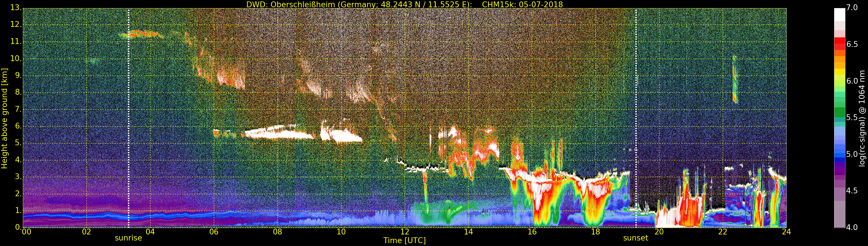
Task: Click the red band of the colorbar
Action: tap(839, 43)
